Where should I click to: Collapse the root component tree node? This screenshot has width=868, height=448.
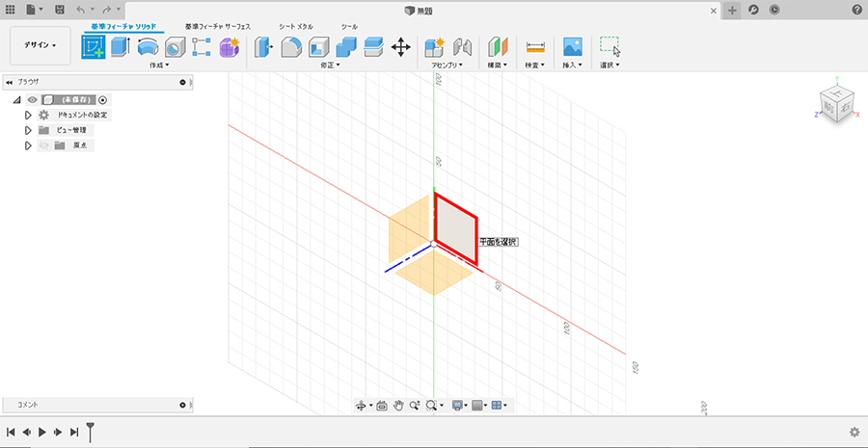click(x=16, y=100)
